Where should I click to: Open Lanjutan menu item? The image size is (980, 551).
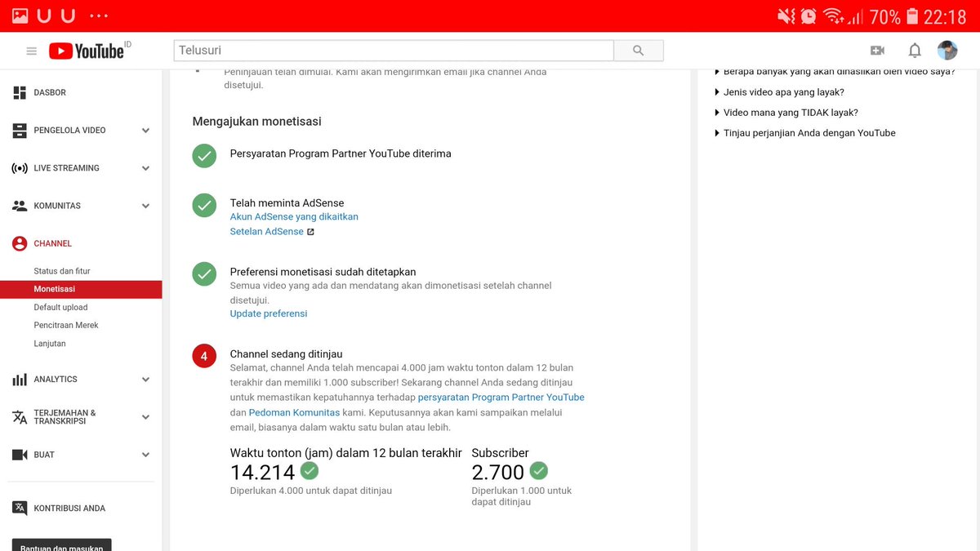tap(50, 344)
